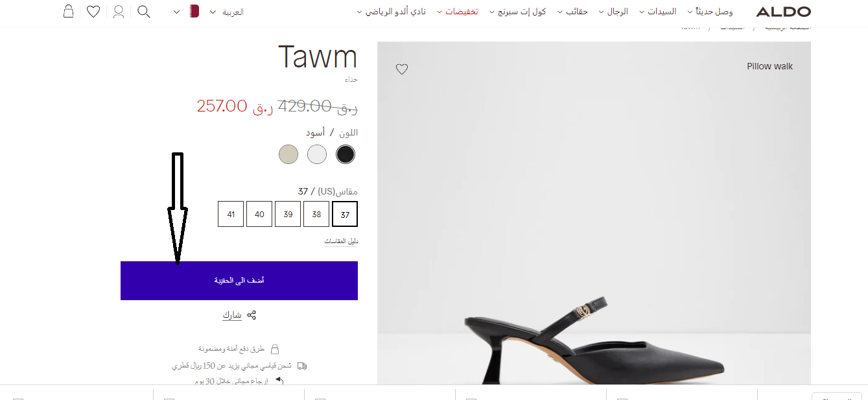Go to the ALDO home logo

click(x=783, y=12)
